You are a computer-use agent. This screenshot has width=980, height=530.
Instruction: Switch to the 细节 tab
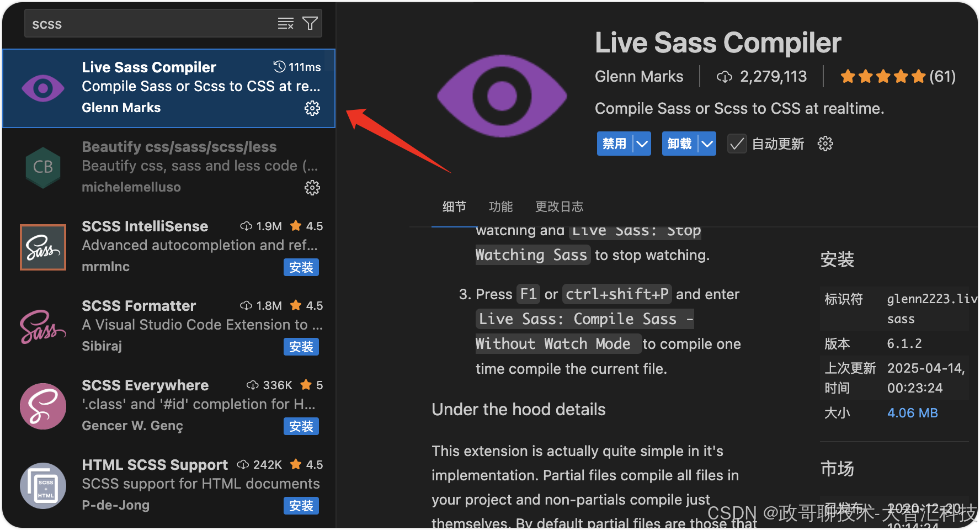coord(454,206)
